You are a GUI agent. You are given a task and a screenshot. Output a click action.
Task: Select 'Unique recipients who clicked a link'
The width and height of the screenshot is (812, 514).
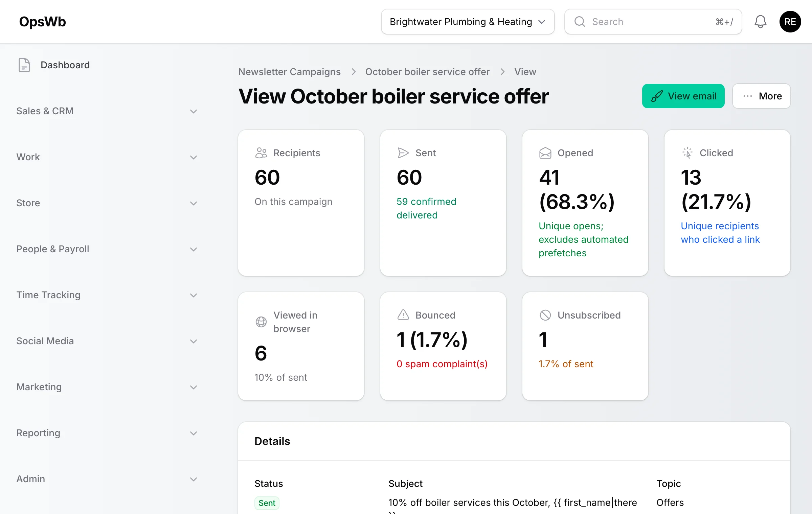coord(720,233)
